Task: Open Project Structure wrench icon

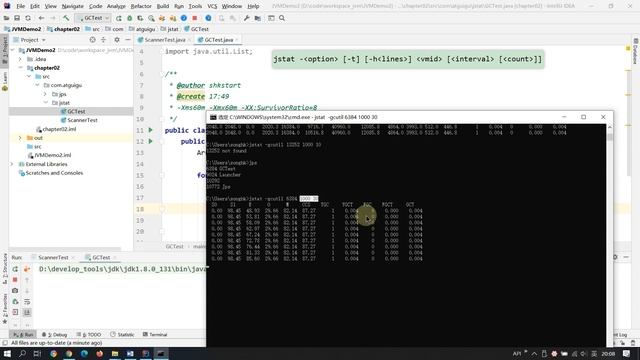Action: pyautogui.click(x=247, y=18)
